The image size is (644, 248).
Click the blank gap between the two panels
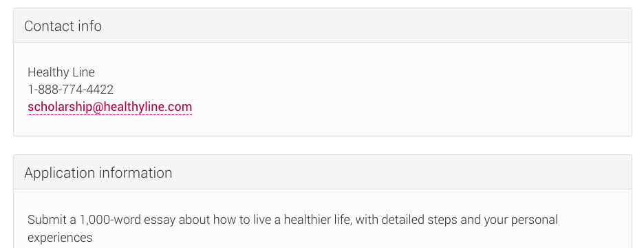click(x=323, y=145)
